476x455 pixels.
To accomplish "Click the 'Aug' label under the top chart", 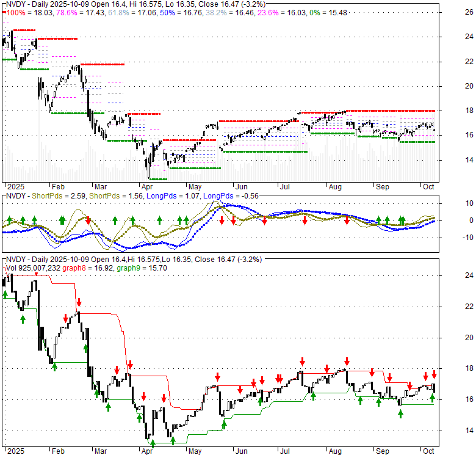I will coord(335,187).
